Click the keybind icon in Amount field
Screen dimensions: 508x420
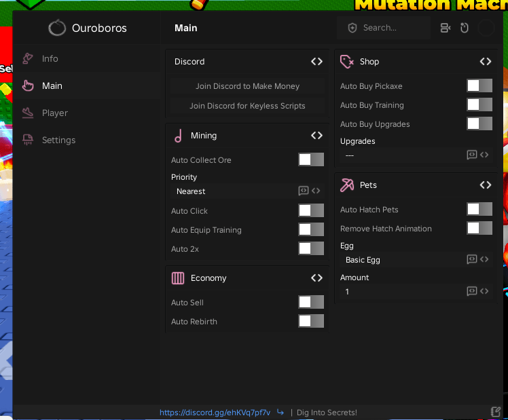coord(472,291)
